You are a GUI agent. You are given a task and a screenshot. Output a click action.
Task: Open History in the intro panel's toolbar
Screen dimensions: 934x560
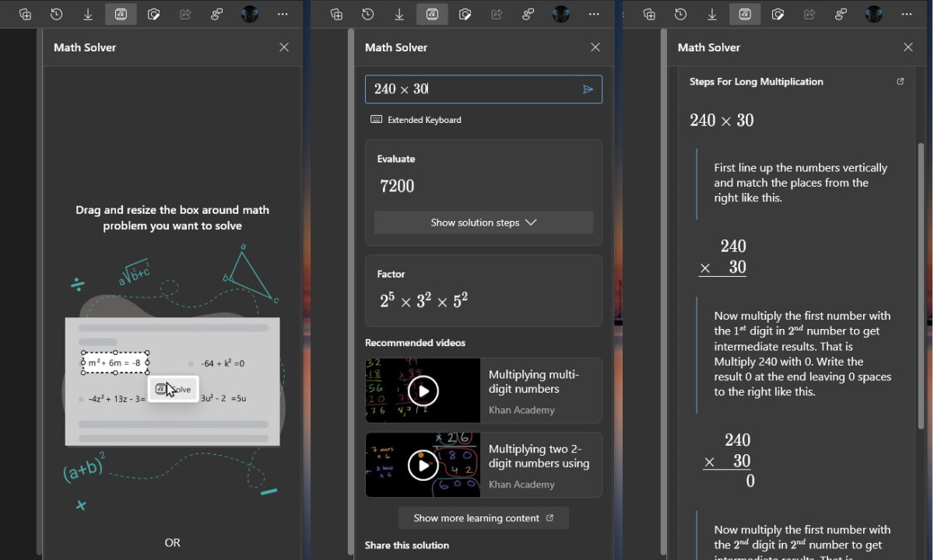pos(57,14)
